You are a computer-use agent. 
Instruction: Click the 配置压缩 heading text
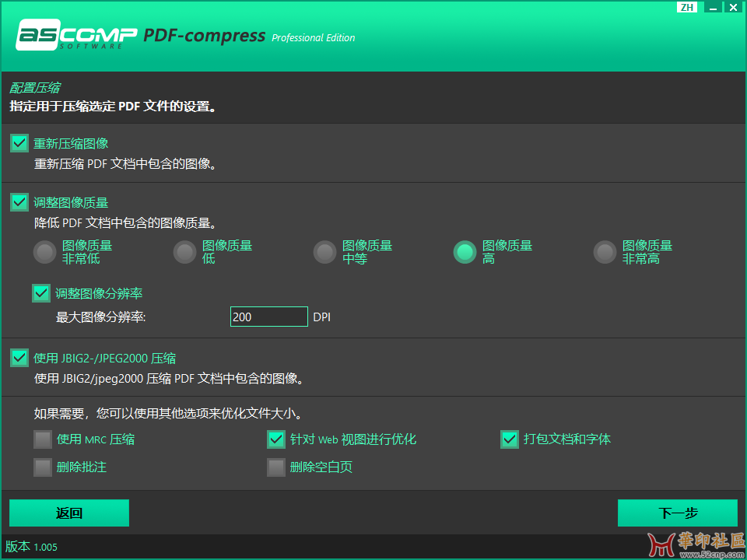pyautogui.click(x=35, y=88)
